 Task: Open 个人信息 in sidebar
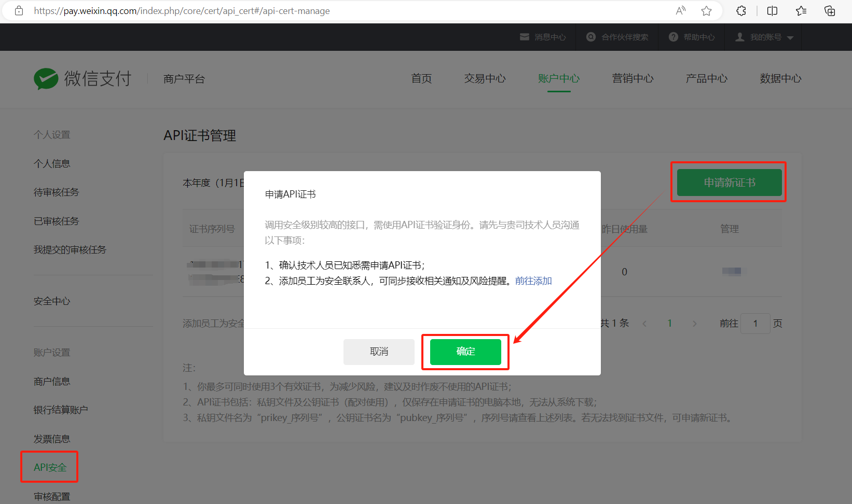52,163
